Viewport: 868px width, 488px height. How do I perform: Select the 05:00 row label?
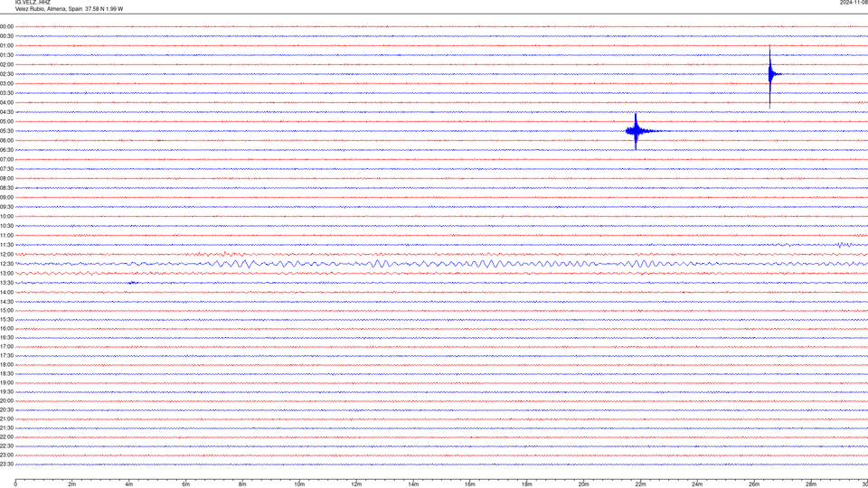point(6,122)
